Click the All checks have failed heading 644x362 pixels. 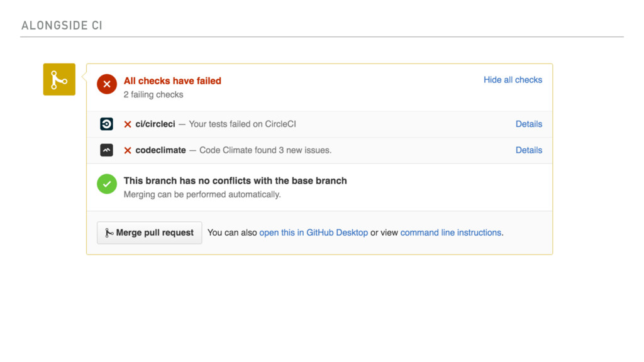tap(172, 81)
